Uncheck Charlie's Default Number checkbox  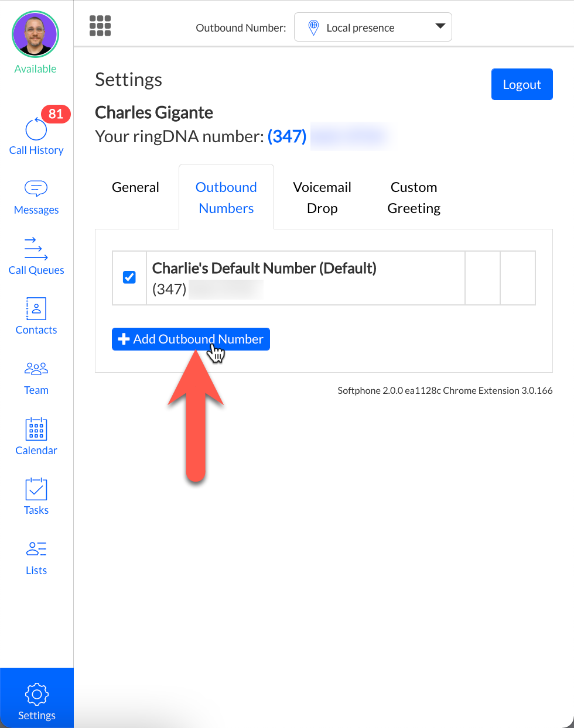click(129, 277)
